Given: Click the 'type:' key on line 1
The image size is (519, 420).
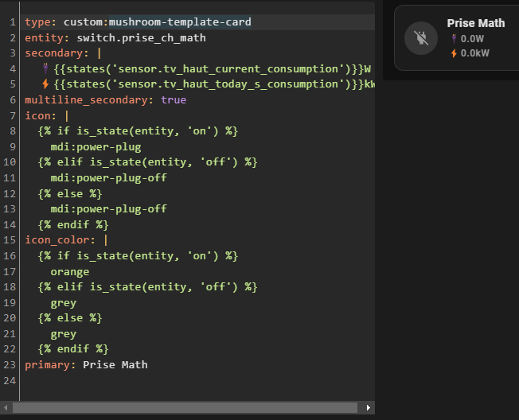Looking at the screenshot, I should pos(41,22).
